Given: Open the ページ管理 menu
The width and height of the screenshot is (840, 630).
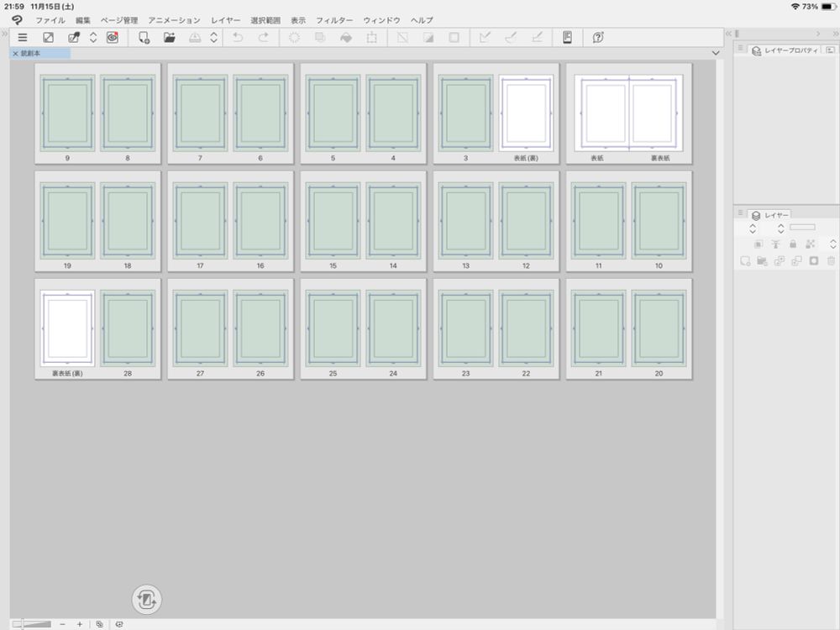Looking at the screenshot, I should click(x=119, y=20).
